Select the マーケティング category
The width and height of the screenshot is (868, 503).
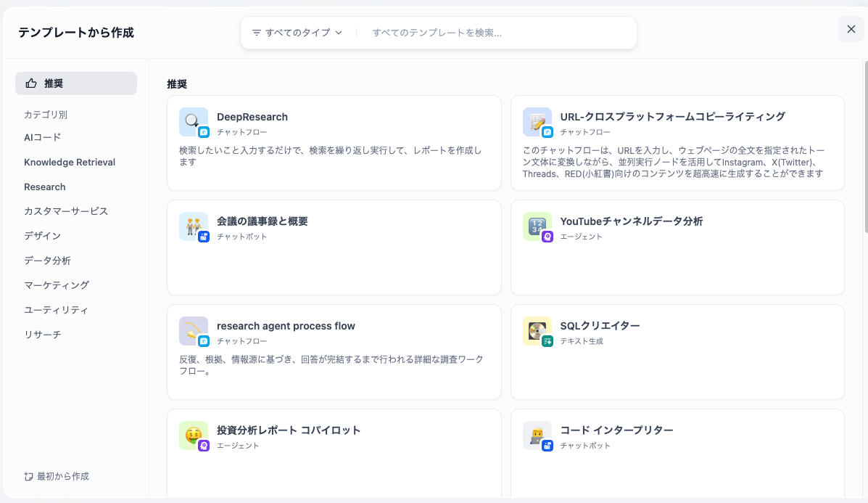pyautogui.click(x=57, y=285)
